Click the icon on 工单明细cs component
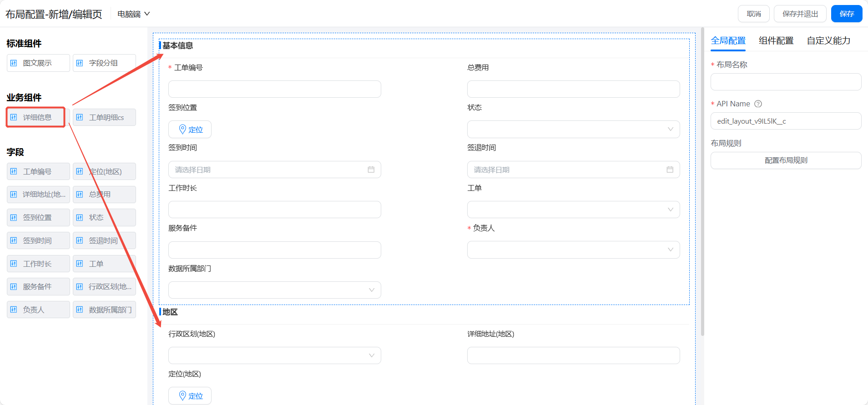Screen dimensions: 868x405 [80, 117]
